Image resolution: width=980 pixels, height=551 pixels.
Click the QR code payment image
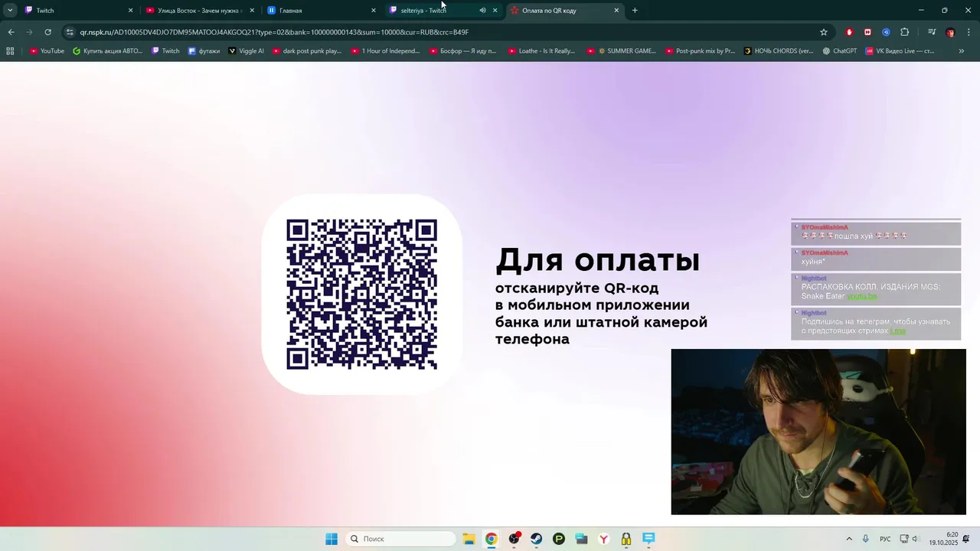[x=361, y=295]
